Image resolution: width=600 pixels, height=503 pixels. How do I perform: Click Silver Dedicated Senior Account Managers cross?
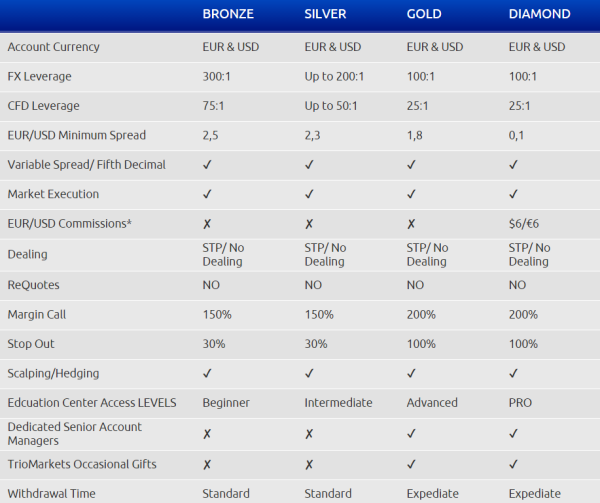tap(309, 434)
